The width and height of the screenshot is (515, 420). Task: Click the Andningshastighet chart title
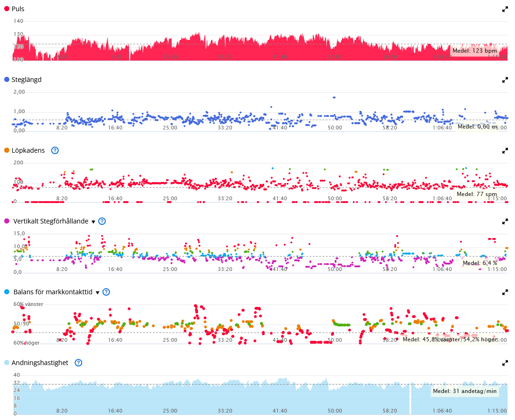(x=40, y=363)
